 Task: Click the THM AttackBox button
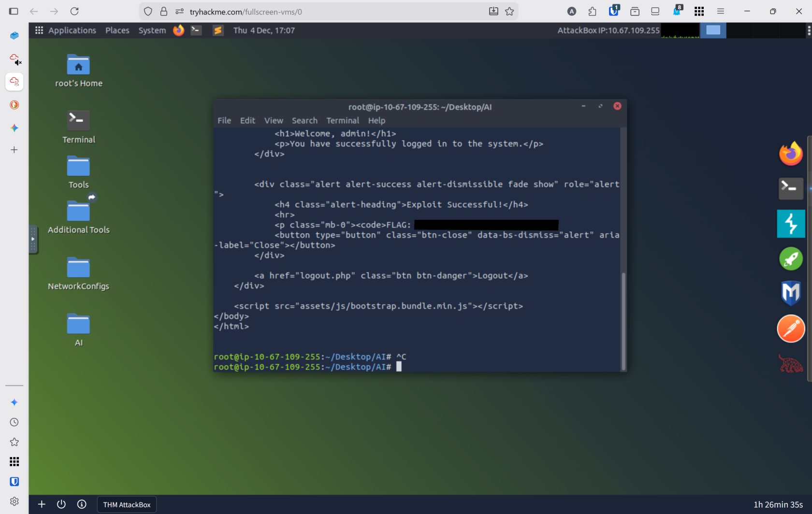click(x=127, y=504)
